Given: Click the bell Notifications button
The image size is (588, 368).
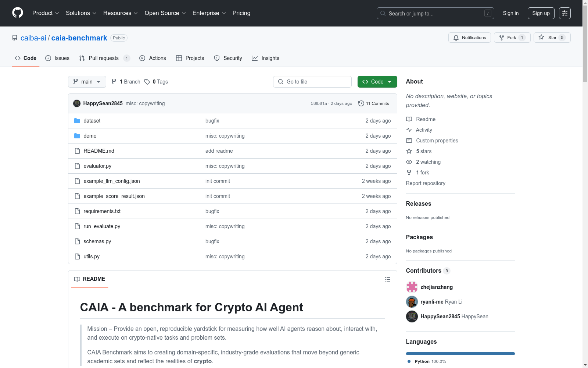Looking at the screenshot, I should [469, 38].
